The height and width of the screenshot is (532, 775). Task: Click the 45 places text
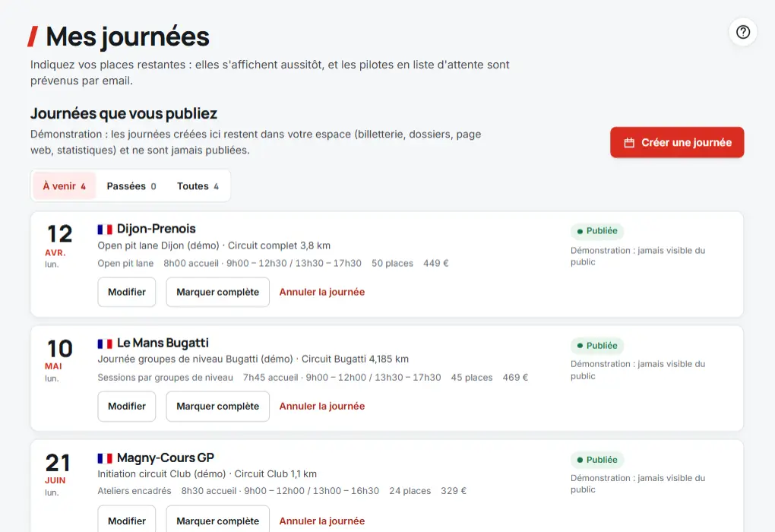point(472,378)
